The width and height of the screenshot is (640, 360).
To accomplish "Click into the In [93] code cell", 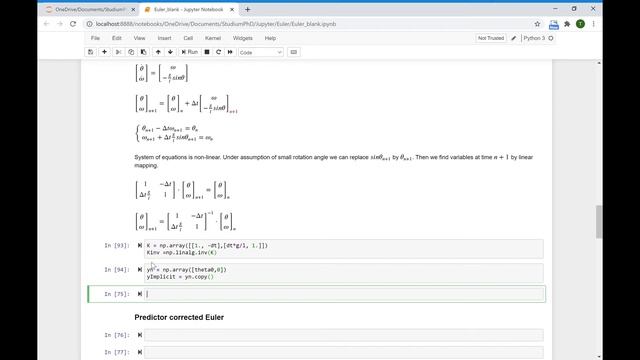I will click(344, 249).
